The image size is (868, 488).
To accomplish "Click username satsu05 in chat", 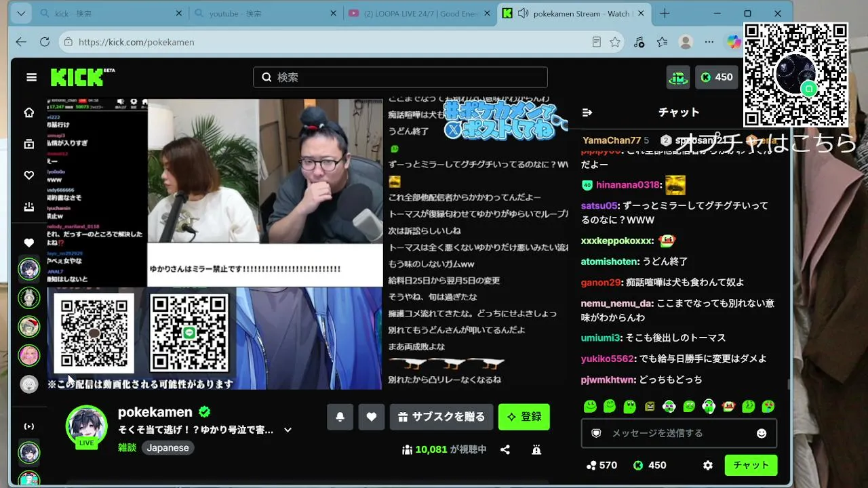I will tap(599, 205).
